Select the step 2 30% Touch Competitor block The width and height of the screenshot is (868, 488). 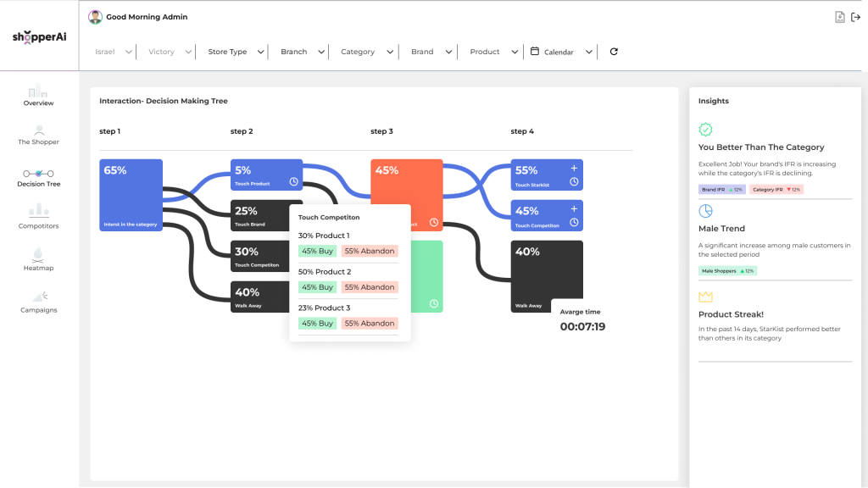(259, 256)
